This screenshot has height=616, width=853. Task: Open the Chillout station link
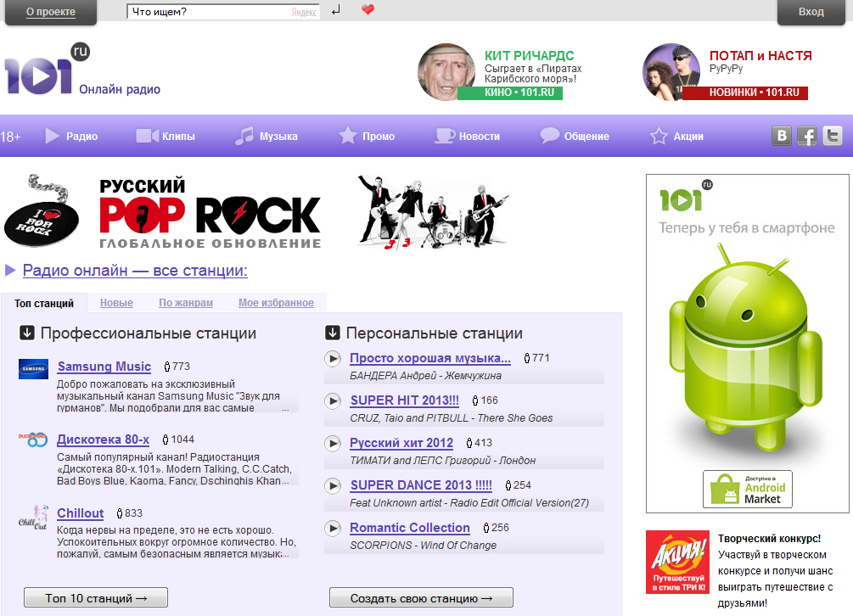(x=80, y=513)
